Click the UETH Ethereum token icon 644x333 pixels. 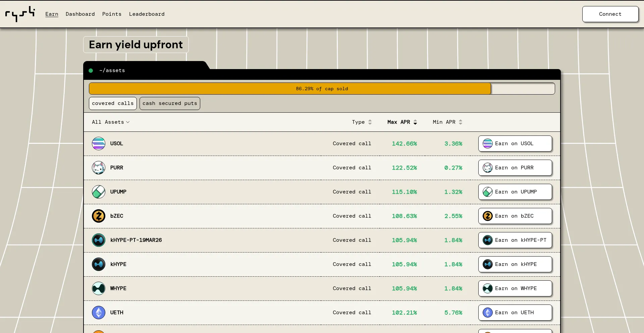pos(99,313)
